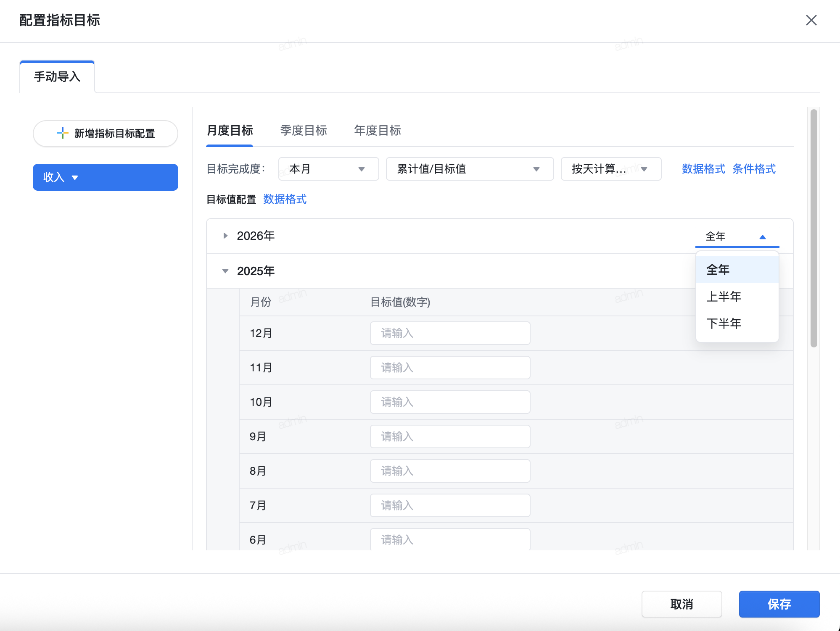Choose 上半年 in the dropdown list

pyautogui.click(x=737, y=297)
